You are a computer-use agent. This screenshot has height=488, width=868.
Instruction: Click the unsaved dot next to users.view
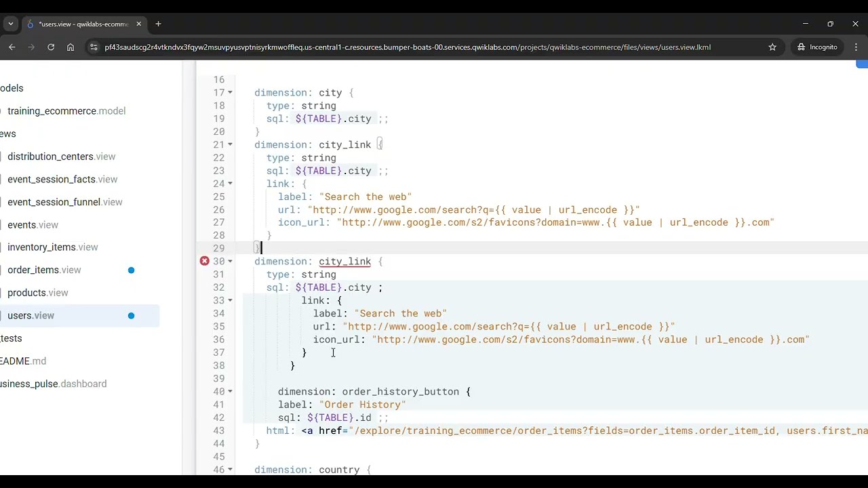point(132,316)
